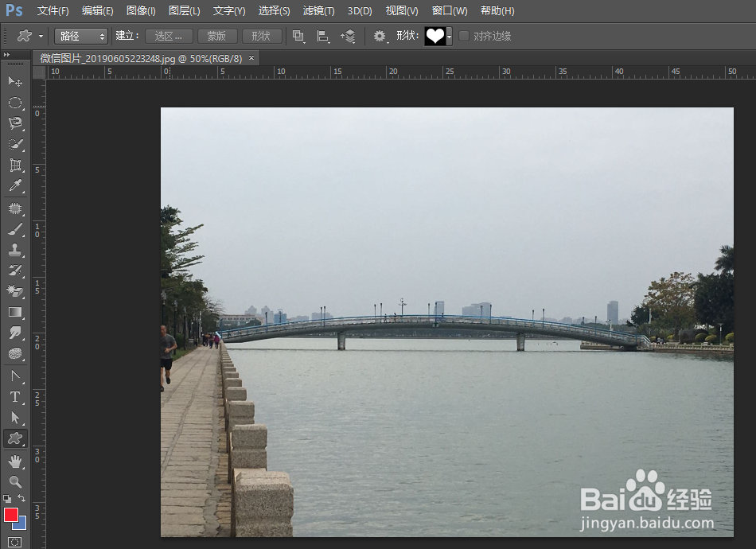This screenshot has height=549, width=756.
Task: Enable the 对齐边缘 checkbox
Action: click(x=464, y=36)
